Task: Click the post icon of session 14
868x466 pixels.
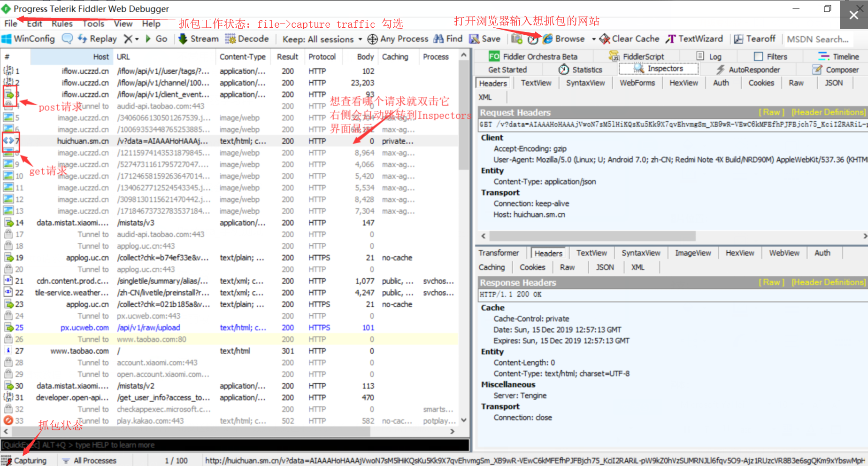Action: [8, 222]
